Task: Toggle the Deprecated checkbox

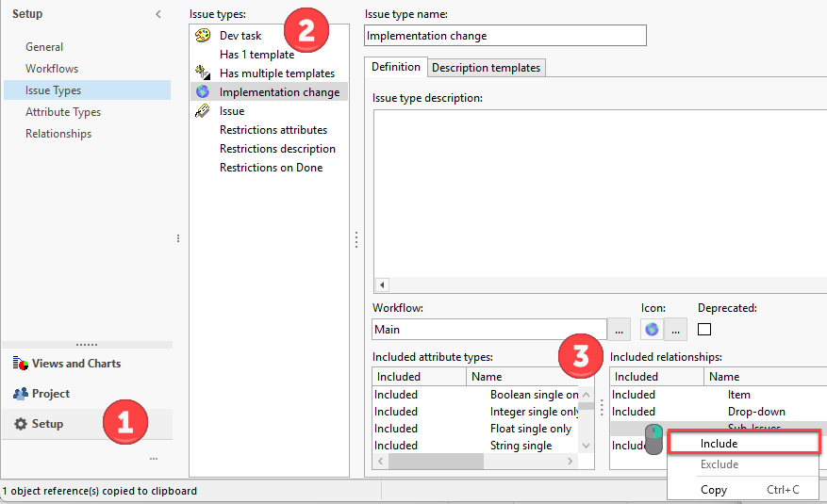Action: click(704, 329)
